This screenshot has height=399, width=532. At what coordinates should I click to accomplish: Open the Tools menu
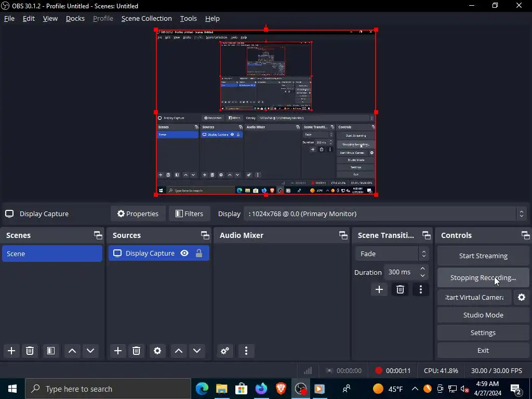[x=188, y=18]
